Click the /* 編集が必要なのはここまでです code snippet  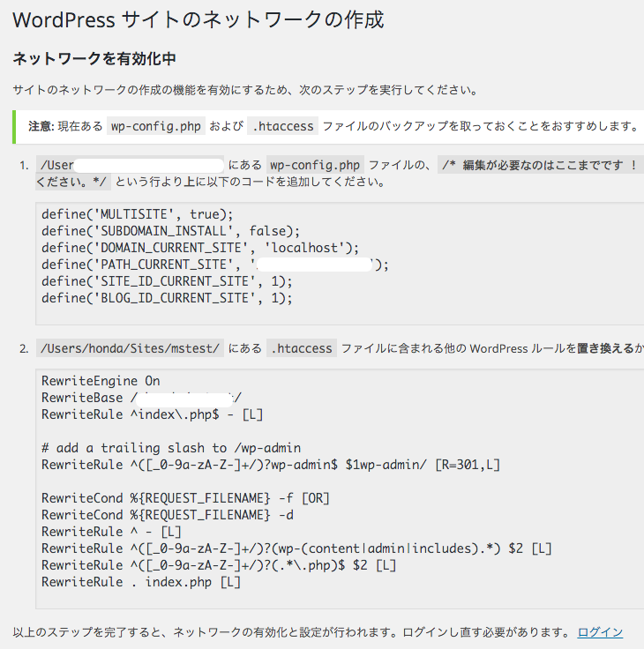point(541,165)
